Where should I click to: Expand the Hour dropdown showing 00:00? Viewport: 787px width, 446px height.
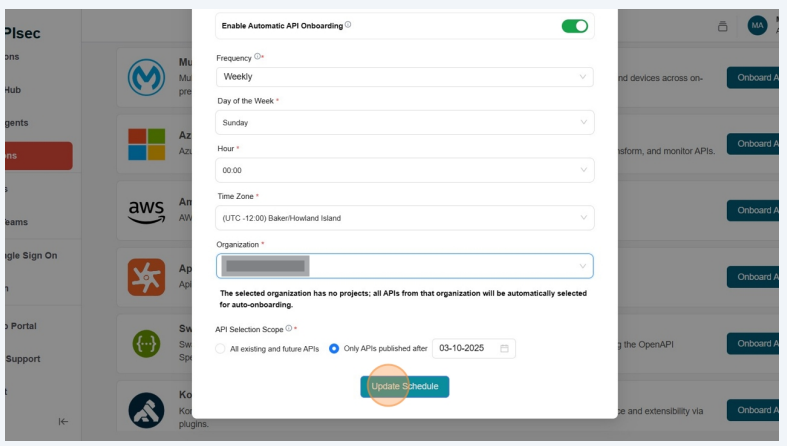[x=404, y=170]
